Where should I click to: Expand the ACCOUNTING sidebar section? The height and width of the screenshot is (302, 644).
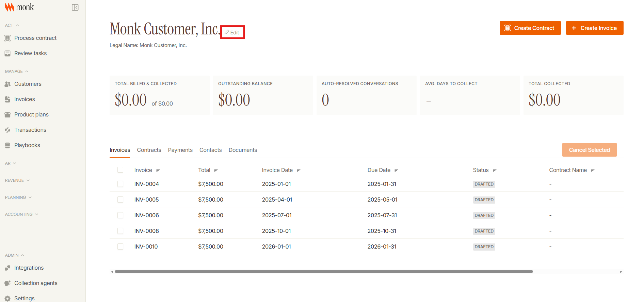[x=21, y=214]
